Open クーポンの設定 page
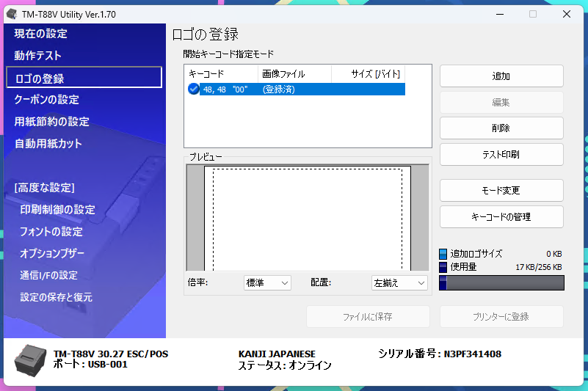The width and height of the screenshot is (588, 391). point(46,100)
